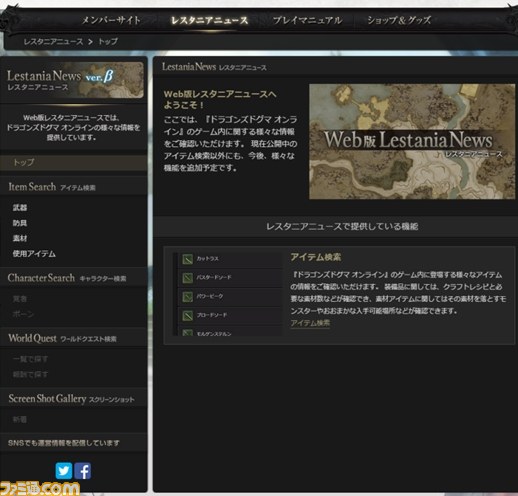The height and width of the screenshot is (496, 518).
Task: Open the 使用アイテム search link
Action: (34, 254)
